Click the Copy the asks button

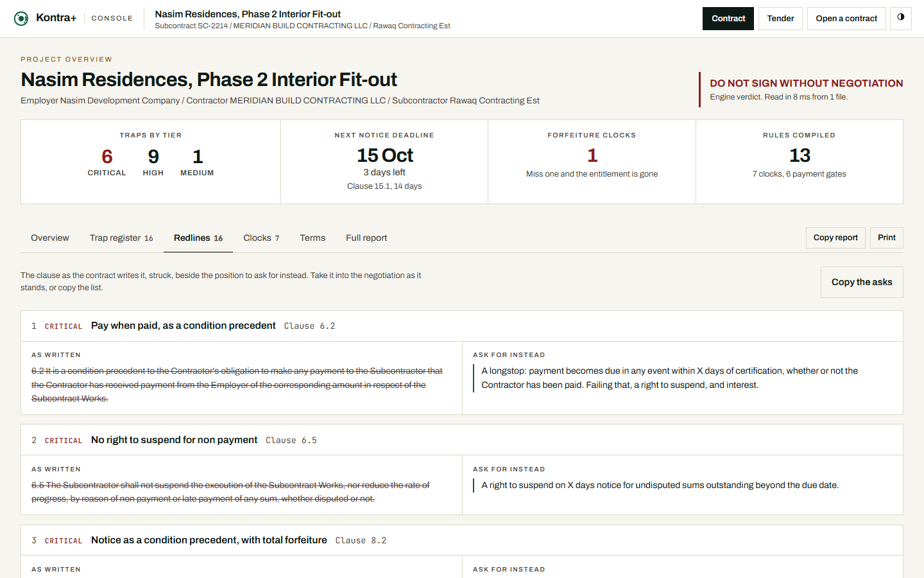(862, 282)
